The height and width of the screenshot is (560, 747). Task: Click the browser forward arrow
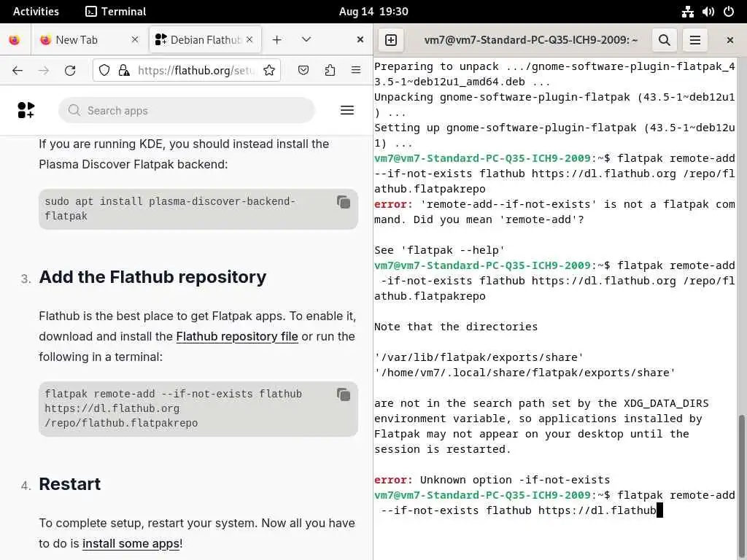coord(43,71)
